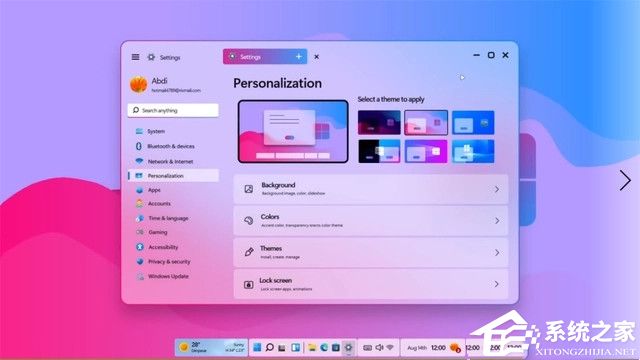Open Windows Start button on taskbar
Screen dimensions: 640x360
click(x=257, y=347)
